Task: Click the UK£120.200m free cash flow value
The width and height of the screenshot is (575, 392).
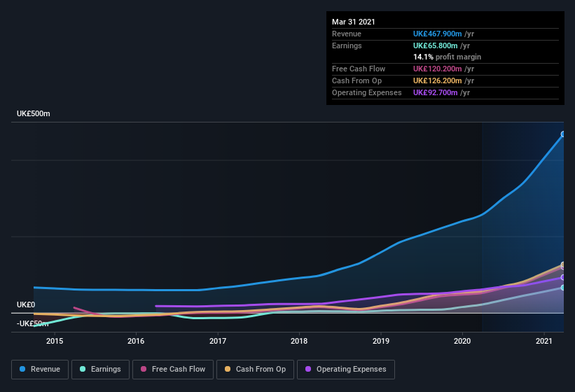Action: pyautogui.click(x=438, y=69)
